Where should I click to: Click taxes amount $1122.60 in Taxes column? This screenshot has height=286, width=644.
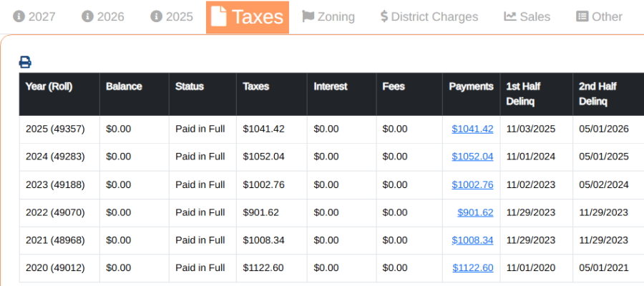(x=263, y=268)
